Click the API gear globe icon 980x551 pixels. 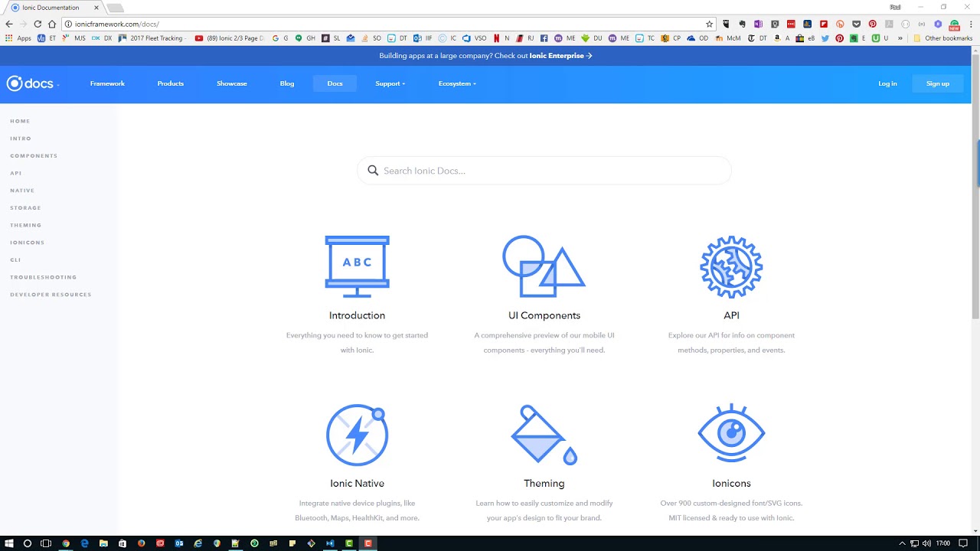tap(731, 266)
